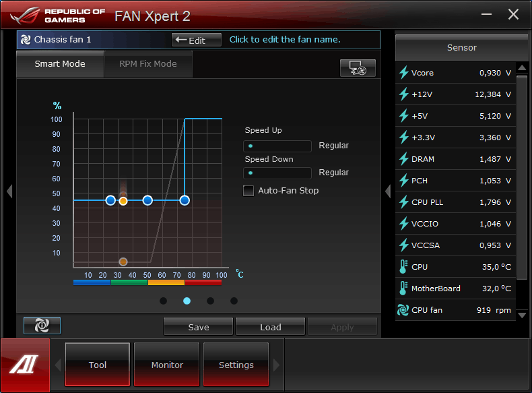Click the sensor list down arrow

pos(522,315)
